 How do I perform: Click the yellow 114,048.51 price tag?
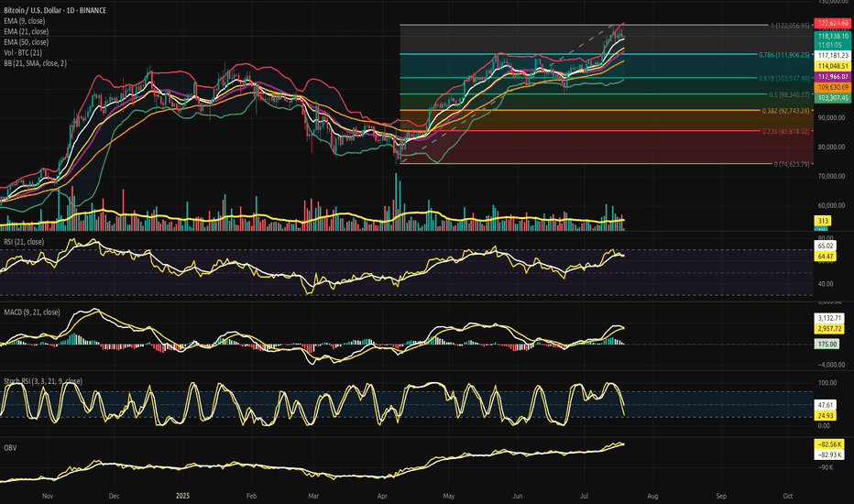click(833, 66)
